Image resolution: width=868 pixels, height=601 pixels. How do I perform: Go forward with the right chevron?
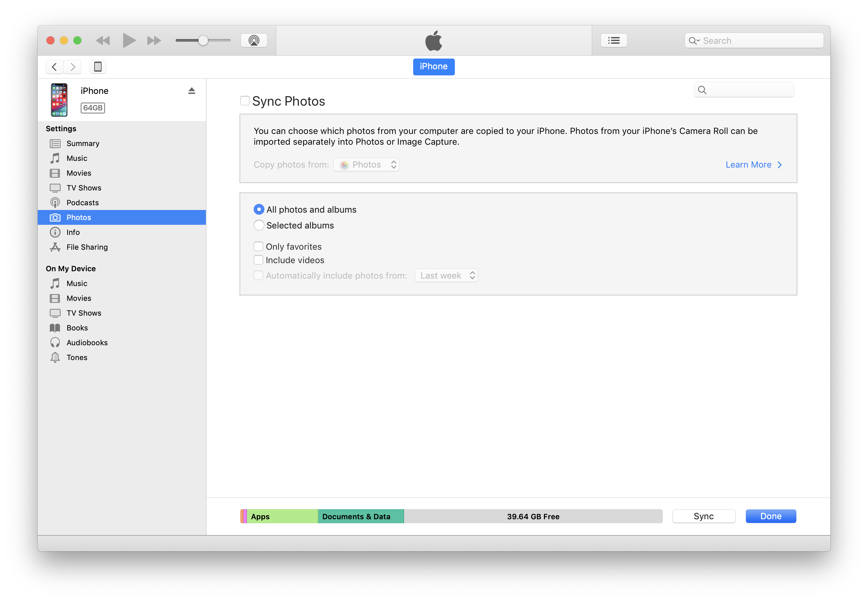pyautogui.click(x=72, y=67)
